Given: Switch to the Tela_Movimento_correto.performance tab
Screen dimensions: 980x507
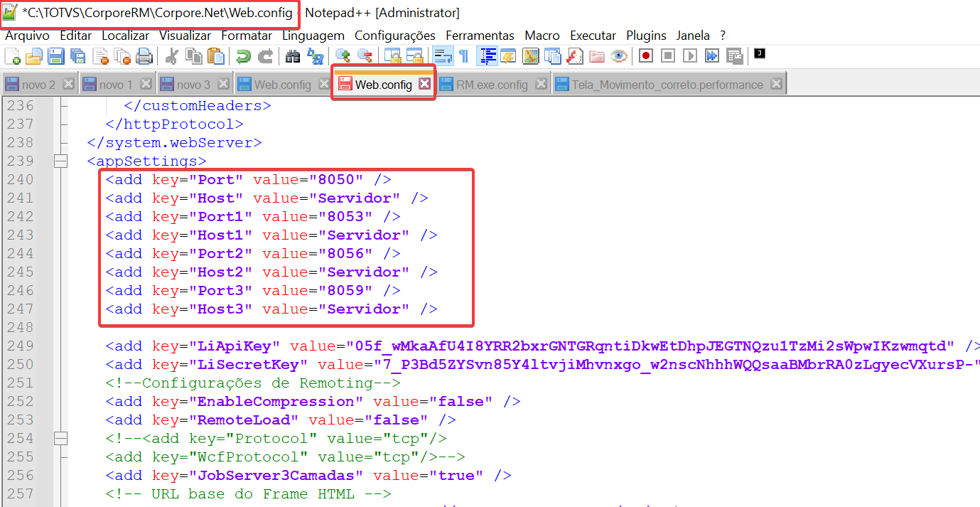Looking at the screenshot, I should [x=668, y=85].
